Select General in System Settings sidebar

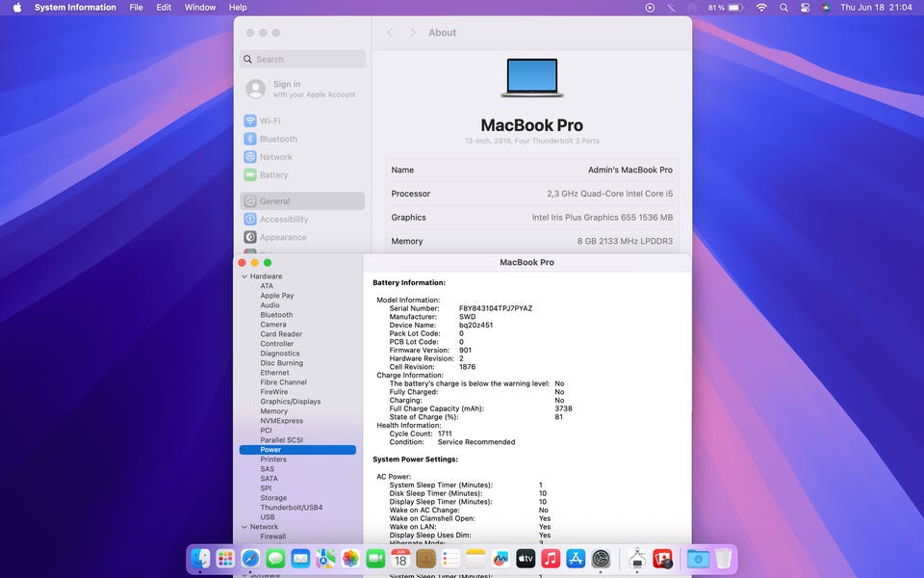302,201
